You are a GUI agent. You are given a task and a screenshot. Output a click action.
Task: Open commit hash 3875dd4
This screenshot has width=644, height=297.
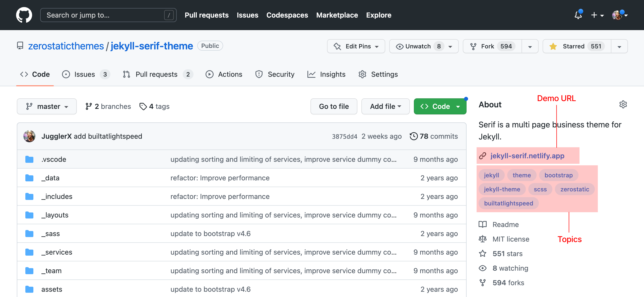point(344,136)
